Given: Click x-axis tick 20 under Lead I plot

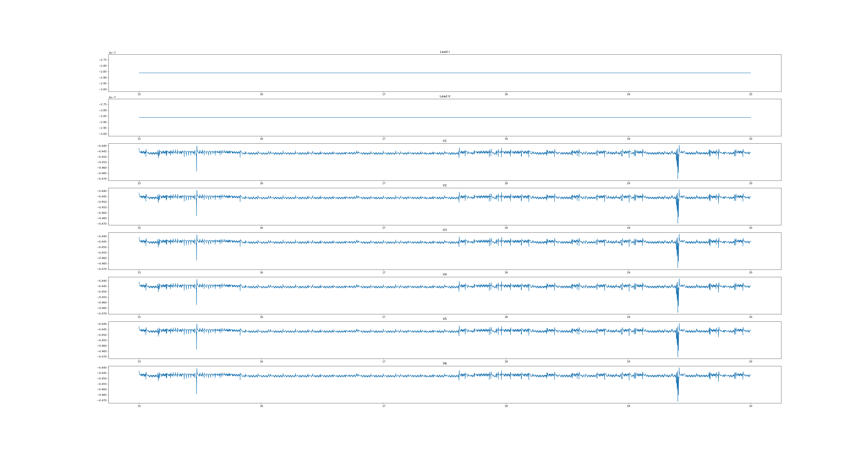Looking at the screenshot, I should tap(750, 94).
